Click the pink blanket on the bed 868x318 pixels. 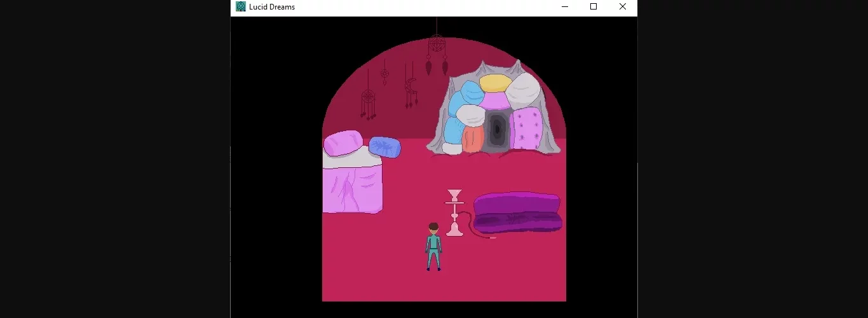[352, 189]
